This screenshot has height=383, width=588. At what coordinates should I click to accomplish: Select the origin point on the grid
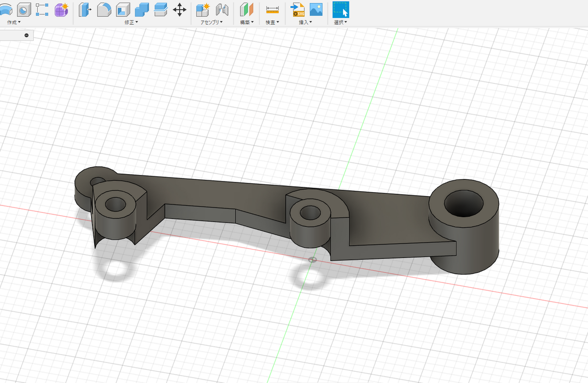click(312, 259)
